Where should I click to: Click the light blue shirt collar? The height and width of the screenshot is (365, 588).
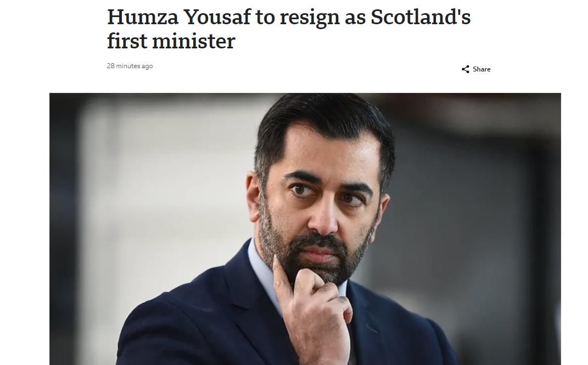click(262, 270)
